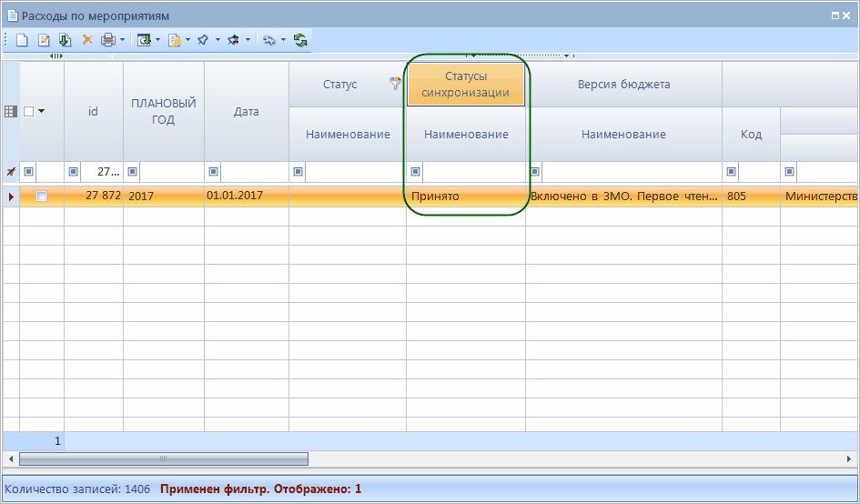Open dropdown arrow beside the pin icon
The width and height of the screenshot is (860, 504).
(x=218, y=40)
